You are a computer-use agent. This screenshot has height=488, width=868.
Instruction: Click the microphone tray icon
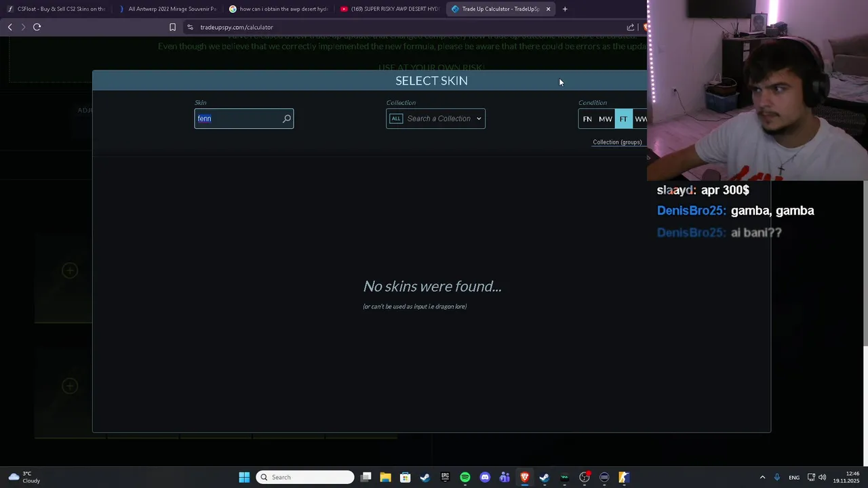777,477
